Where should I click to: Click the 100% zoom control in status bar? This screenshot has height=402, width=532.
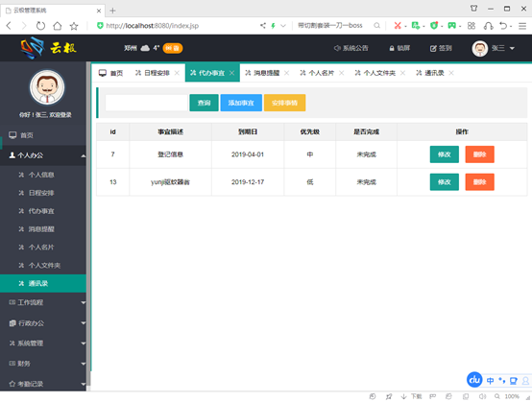coord(507,396)
